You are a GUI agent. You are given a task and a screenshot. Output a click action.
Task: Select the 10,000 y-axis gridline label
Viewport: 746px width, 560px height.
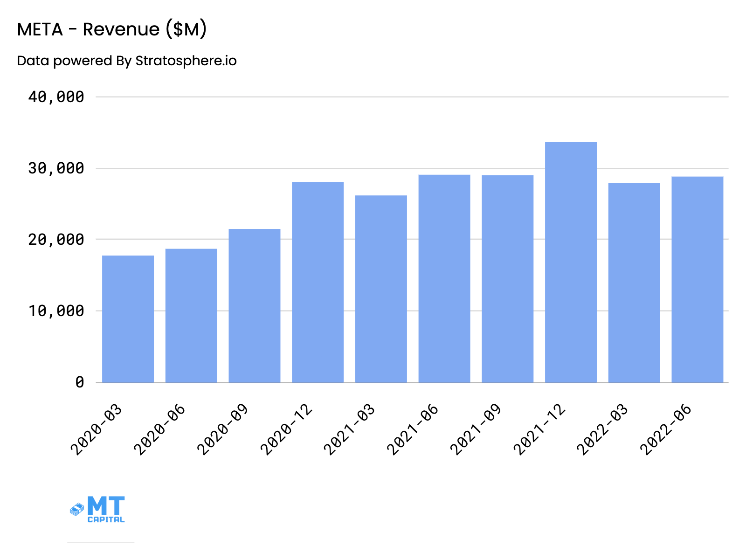(x=56, y=311)
